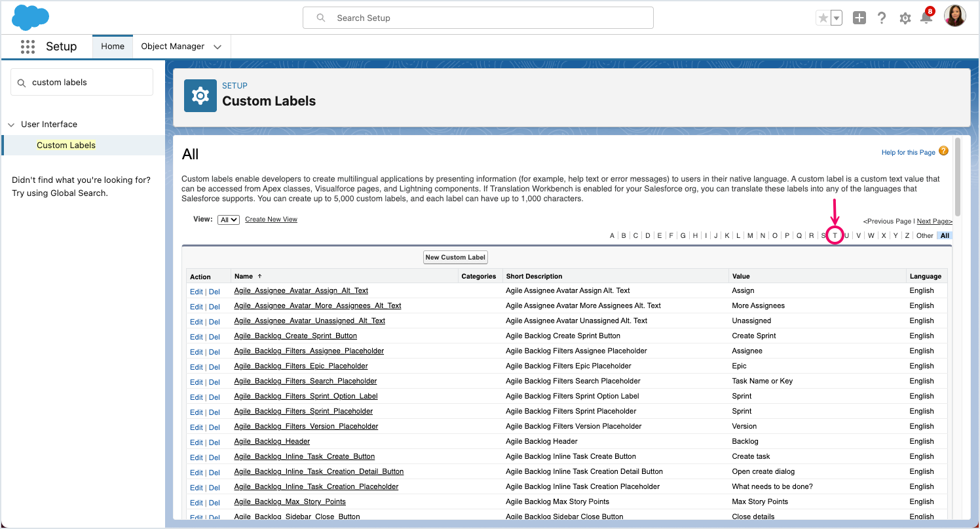Click the Open create dialog value
Screen dimensions: 980x529
763,471
